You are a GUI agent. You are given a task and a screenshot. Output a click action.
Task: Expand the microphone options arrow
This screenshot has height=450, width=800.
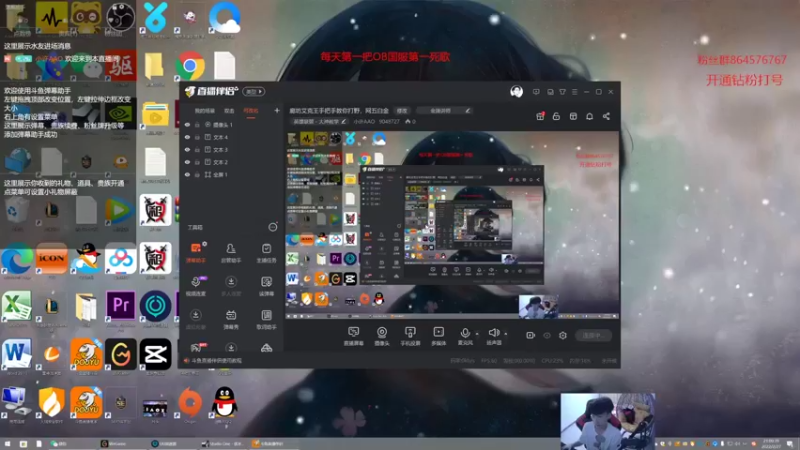(x=477, y=334)
